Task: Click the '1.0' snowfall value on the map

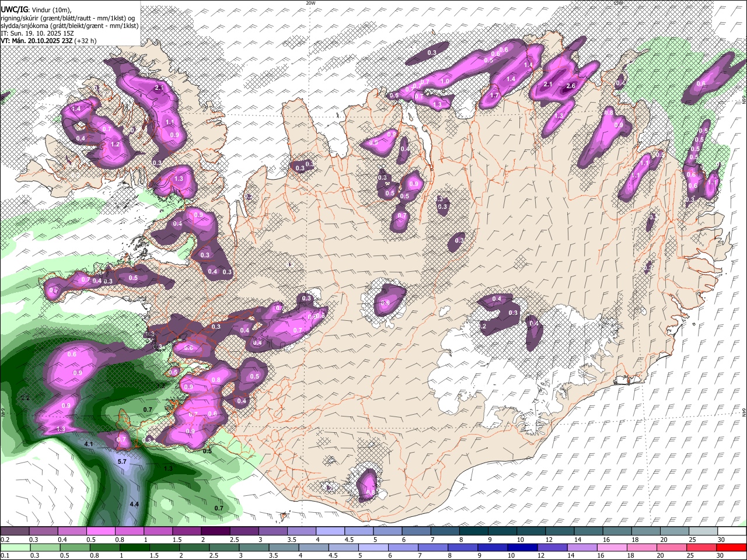Action: (445, 81)
